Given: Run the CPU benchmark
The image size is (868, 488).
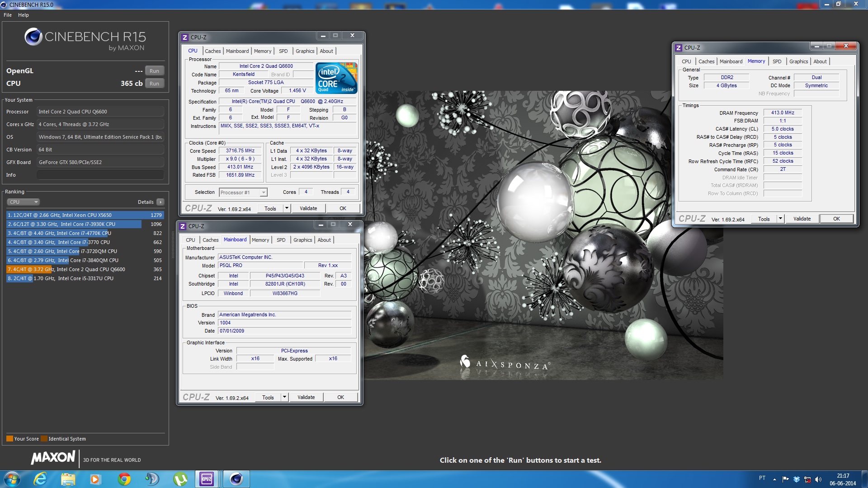Looking at the screenshot, I should (x=154, y=84).
